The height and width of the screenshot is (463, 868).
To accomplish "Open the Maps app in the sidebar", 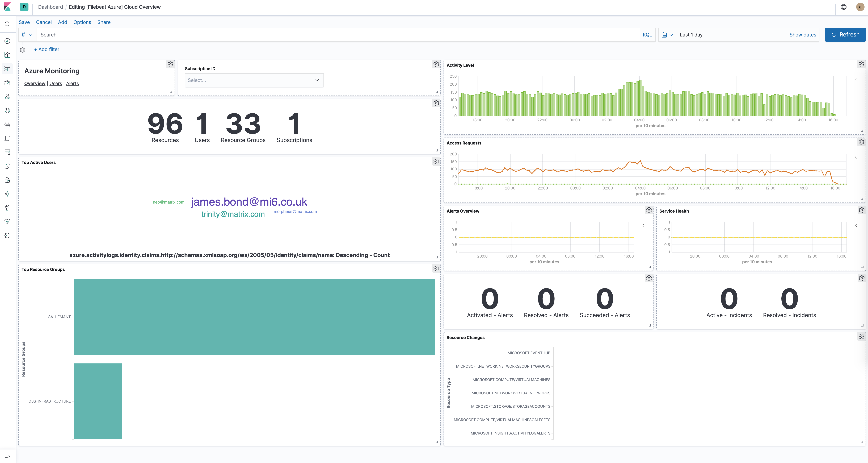I will (x=7, y=96).
